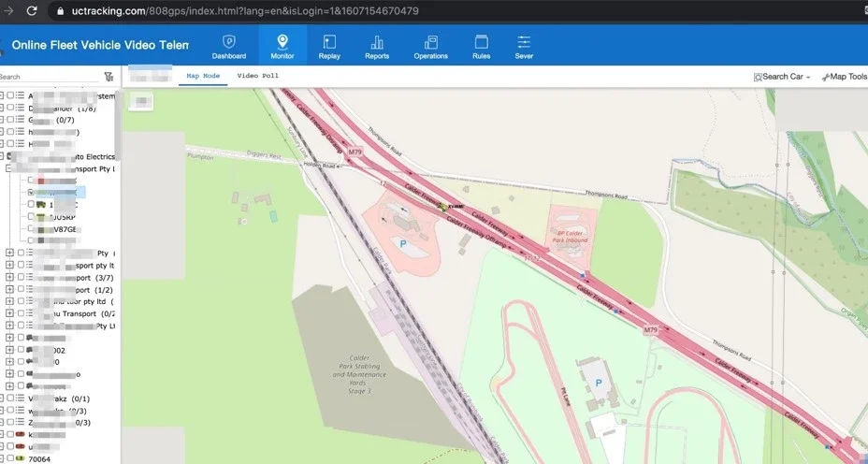Check the (0/1) group checkbox
Screen dimensions: 868x464
(10, 399)
